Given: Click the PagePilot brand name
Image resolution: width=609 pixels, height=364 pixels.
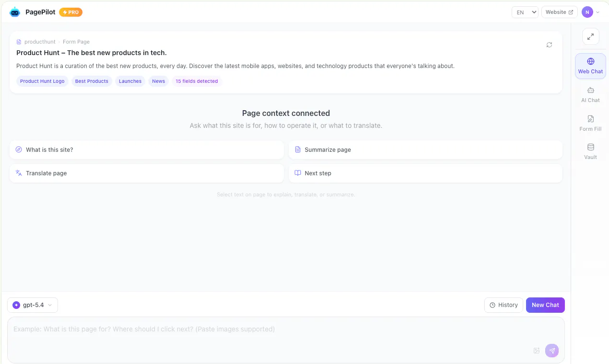Looking at the screenshot, I should pos(40,12).
